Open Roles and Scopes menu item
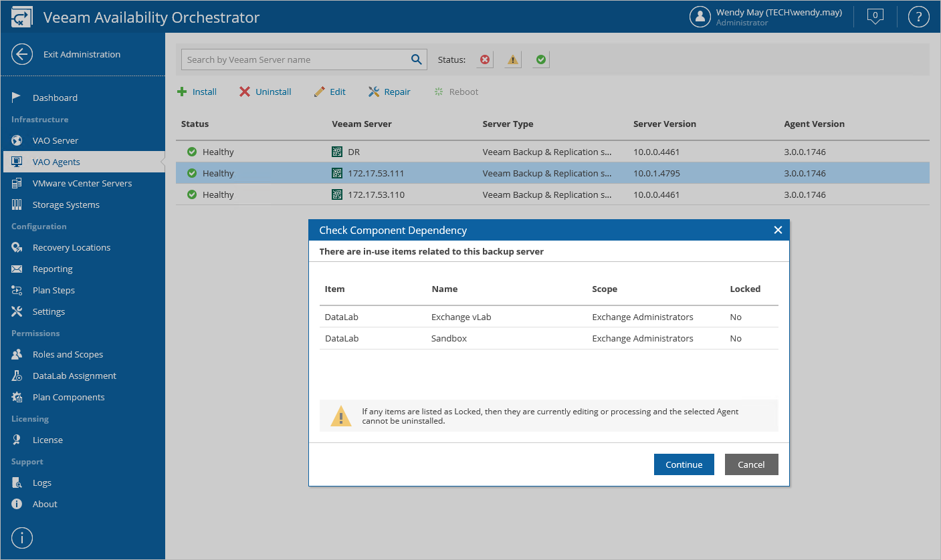This screenshot has width=941, height=560. click(68, 354)
